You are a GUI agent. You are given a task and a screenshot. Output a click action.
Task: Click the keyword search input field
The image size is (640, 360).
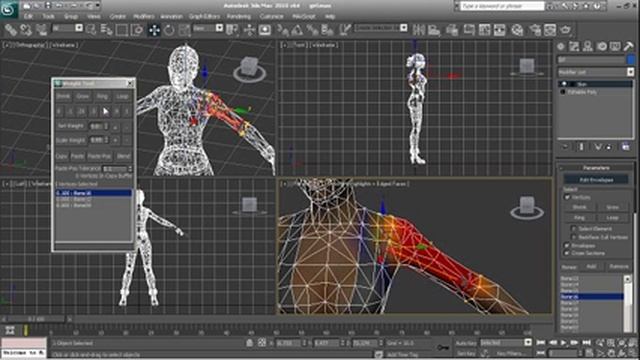503,6
